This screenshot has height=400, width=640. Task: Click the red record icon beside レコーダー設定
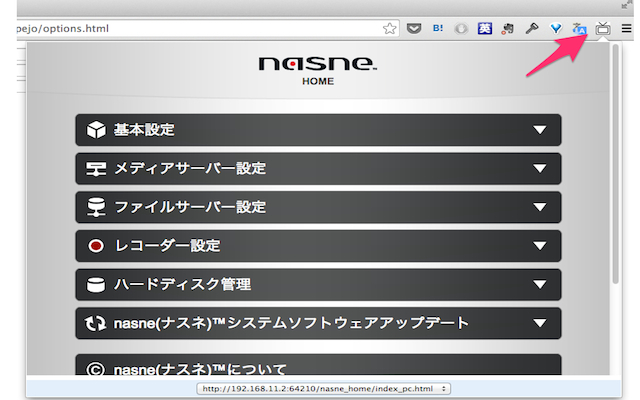[96, 246]
